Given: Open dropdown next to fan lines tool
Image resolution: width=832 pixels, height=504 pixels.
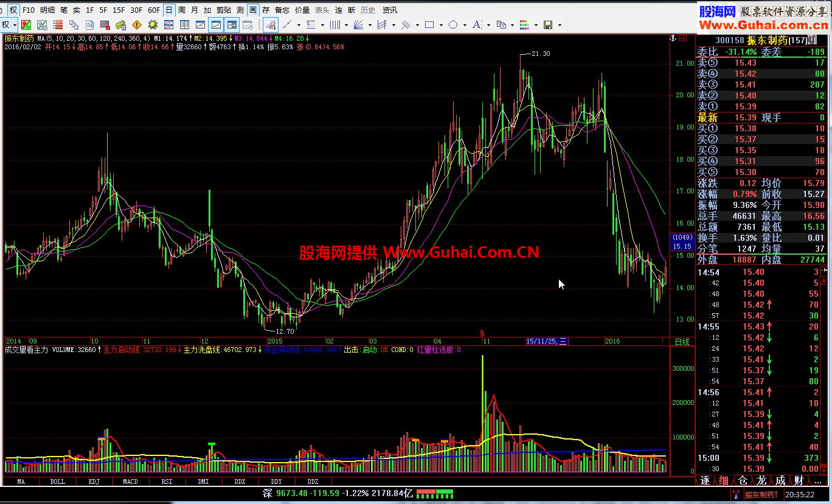Looking at the screenshot, I should tap(370, 26).
